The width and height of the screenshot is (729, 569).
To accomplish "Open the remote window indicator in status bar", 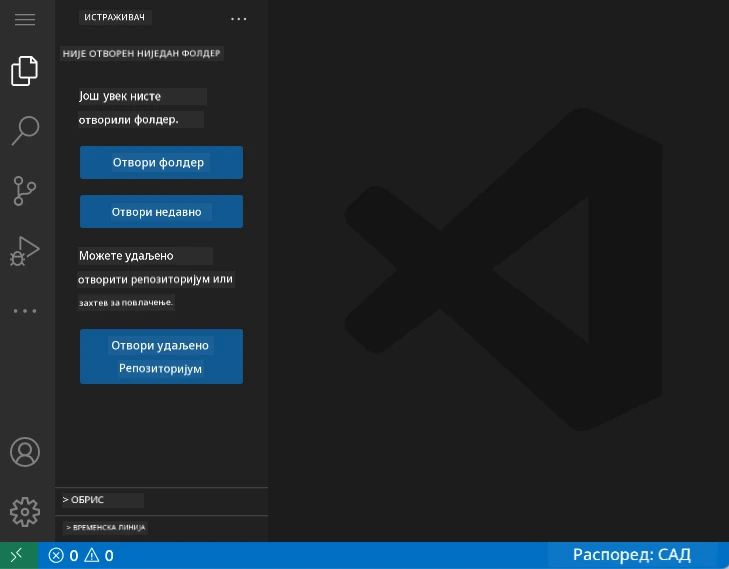I will (x=19, y=555).
